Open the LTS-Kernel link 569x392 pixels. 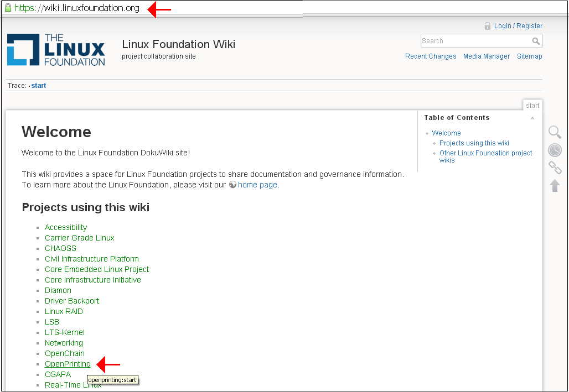tap(65, 332)
